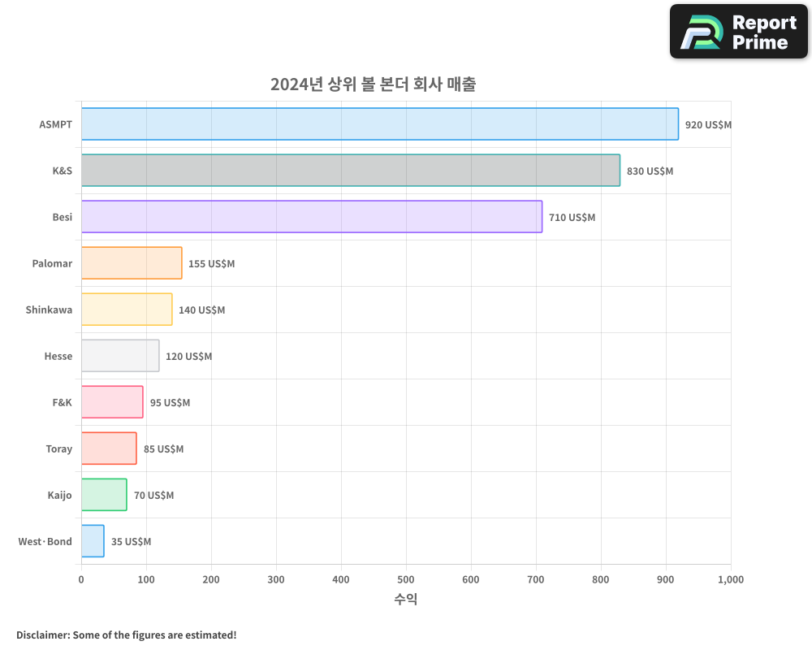
Task: Toggle the Toray bar selection
Action: tap(107, 448)
